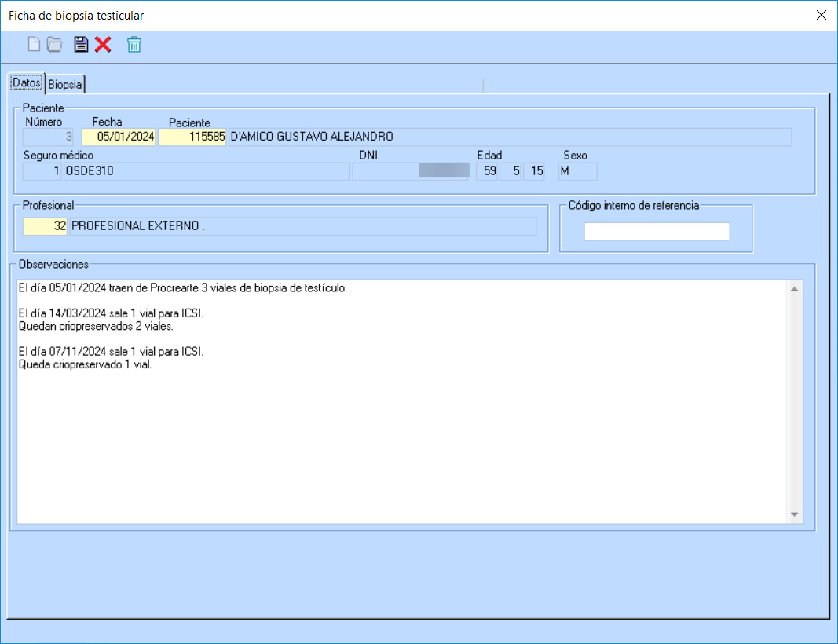The height and width of the screenshot is (644, 838).
Task: Open an existing record via folder icon
Action: tap(54, 44)
